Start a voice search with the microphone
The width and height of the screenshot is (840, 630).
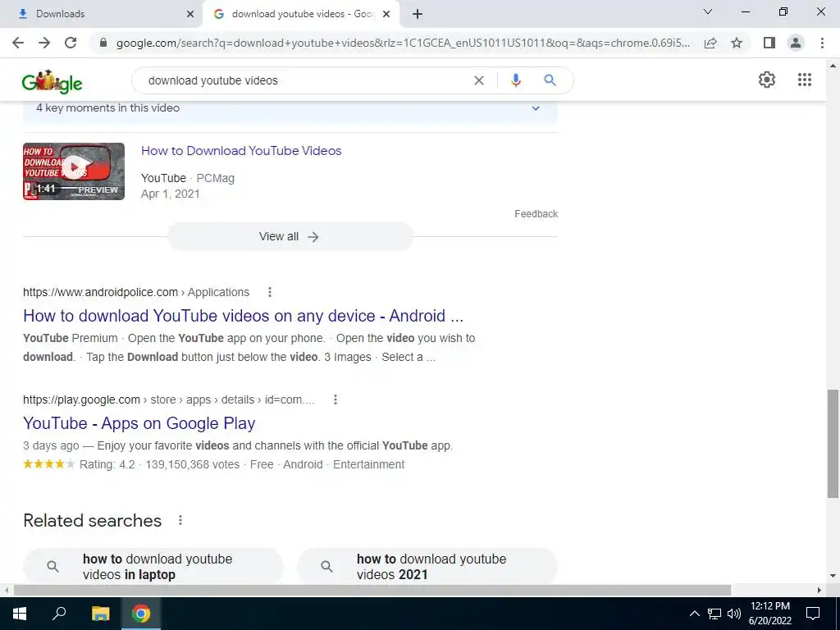(x=515, y=80)
